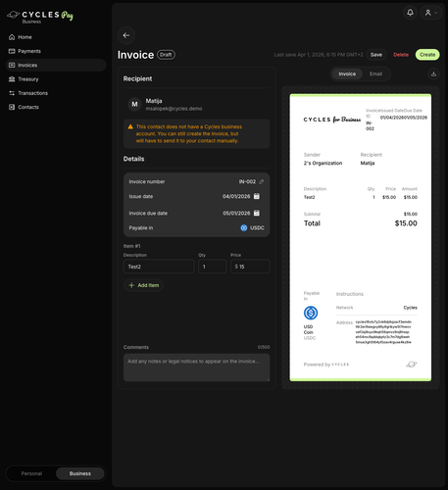Switch to Business account mode
The width and height of the screenshot is (448, 490).
(x=80, y=473)
